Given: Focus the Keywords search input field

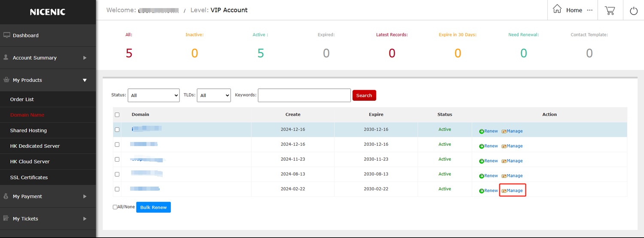Looking at the screenshot, I should (x=304, y=95).
